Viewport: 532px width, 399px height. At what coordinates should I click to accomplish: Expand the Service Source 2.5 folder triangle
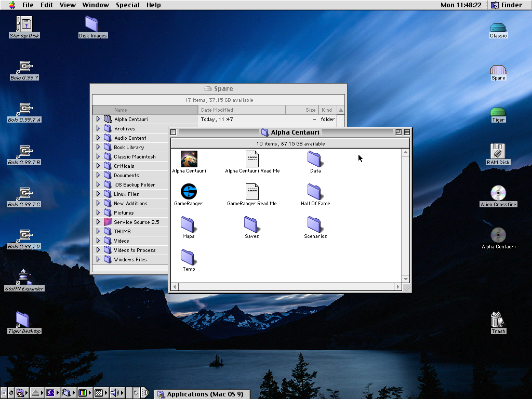(x=98, y=222)
